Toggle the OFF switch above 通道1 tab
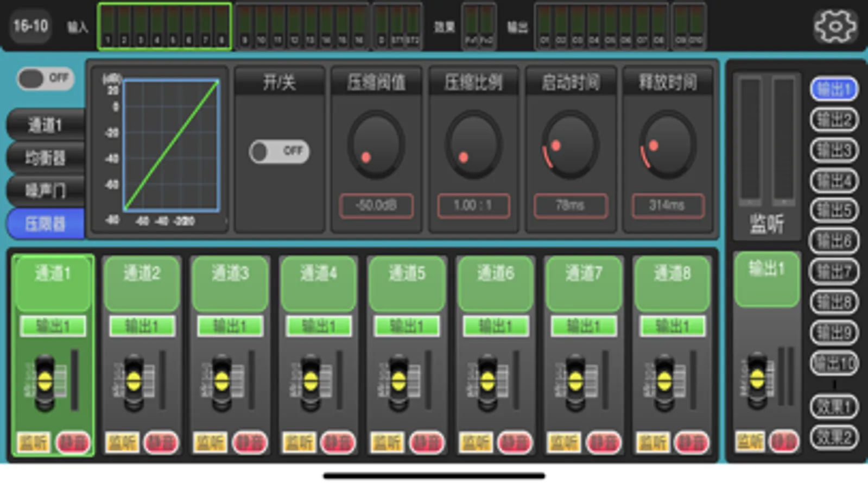The height and width of the screenshot is (489, 868). [46, 79]
